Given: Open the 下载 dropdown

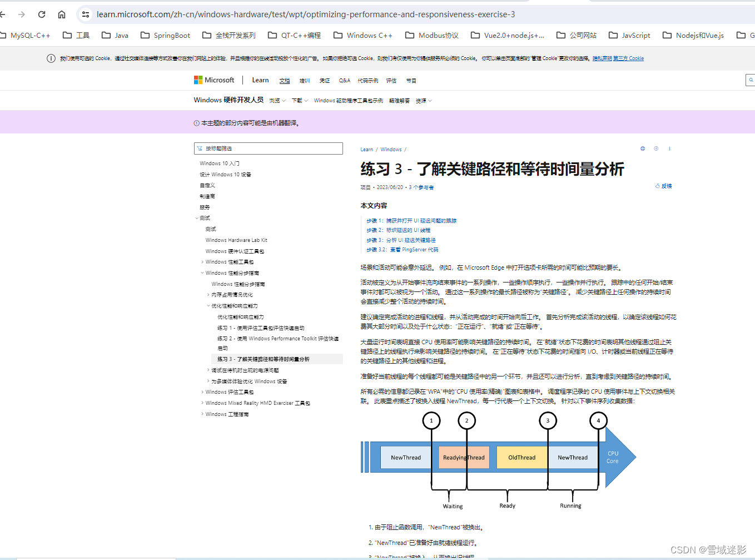Looking at the screenshot, I should (298, 101).
